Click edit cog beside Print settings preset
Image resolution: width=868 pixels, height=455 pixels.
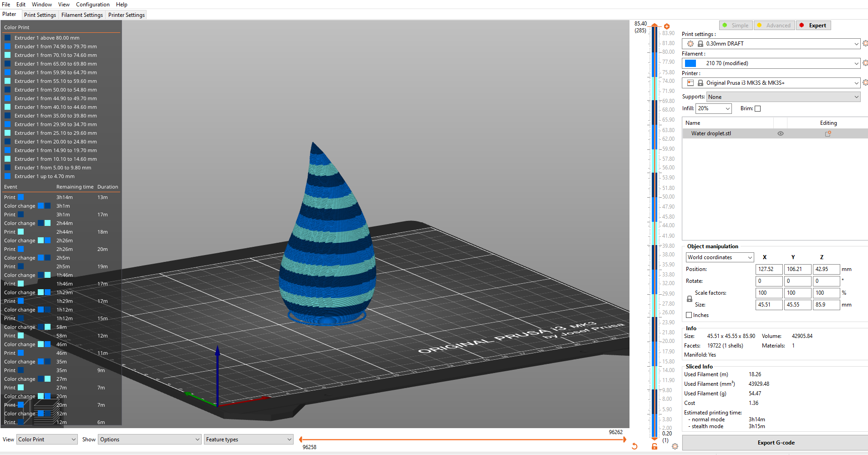[865, 43]
